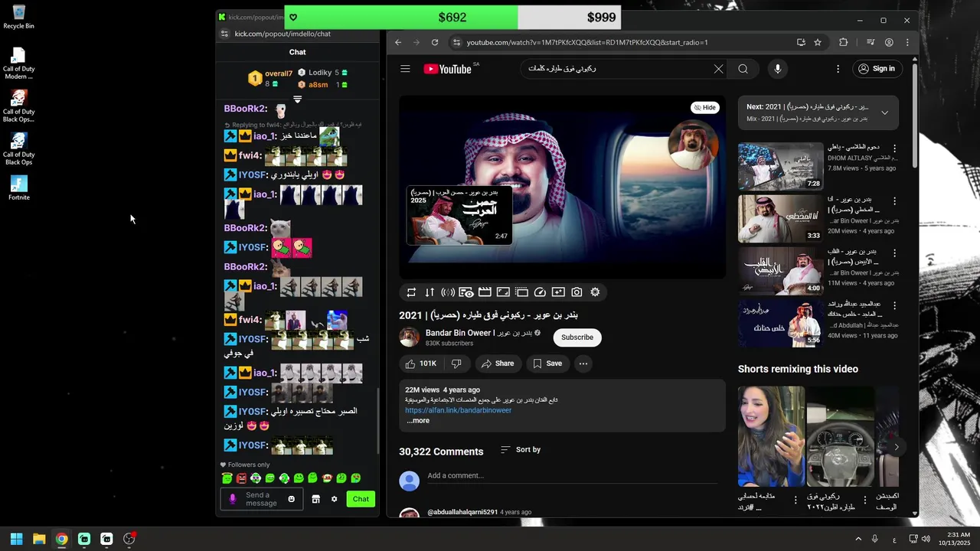Open the 7:28 suggested video thumbnail
The image size is (980, 551).
[x=780, y=166]
